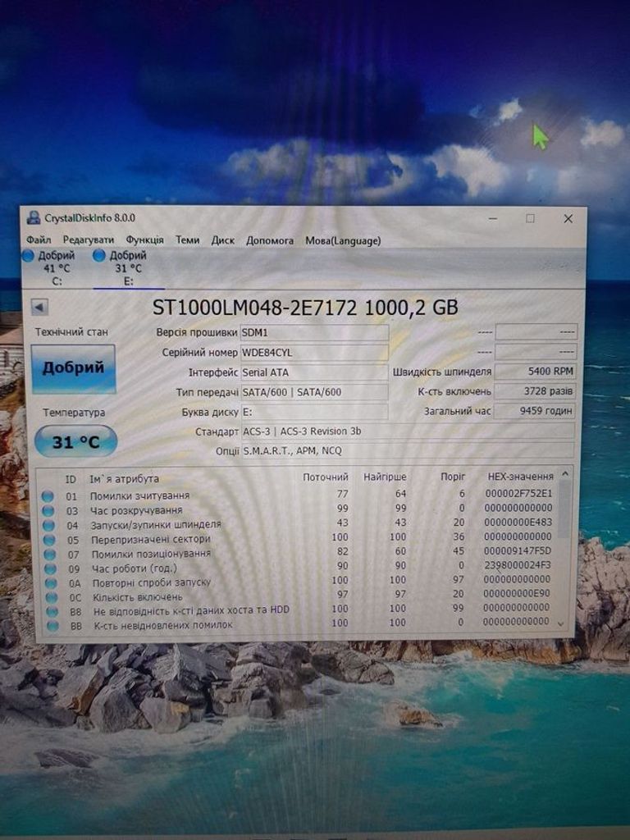Open the Файл menu

(x=39, y=240)
